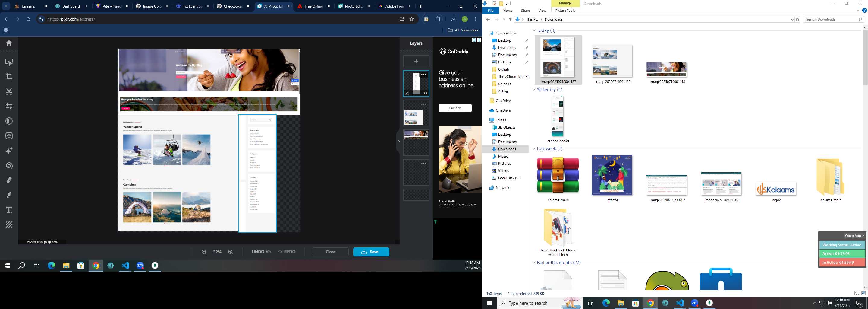Expand the Explorer ribbon chevron
Viewport: 868px width, 309px height.
[x=858, y=11]
